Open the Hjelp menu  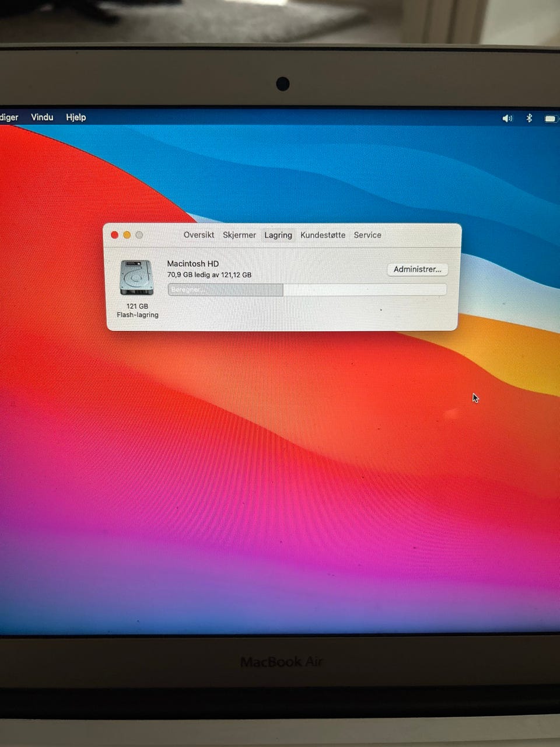[76, 117]
